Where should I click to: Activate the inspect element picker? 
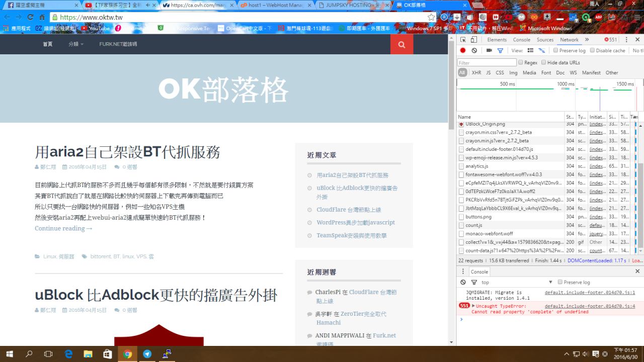463,40
